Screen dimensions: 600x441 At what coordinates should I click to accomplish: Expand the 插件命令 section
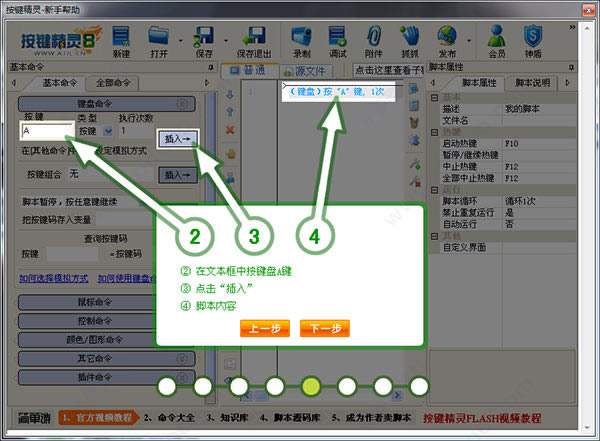coord(182,377)
